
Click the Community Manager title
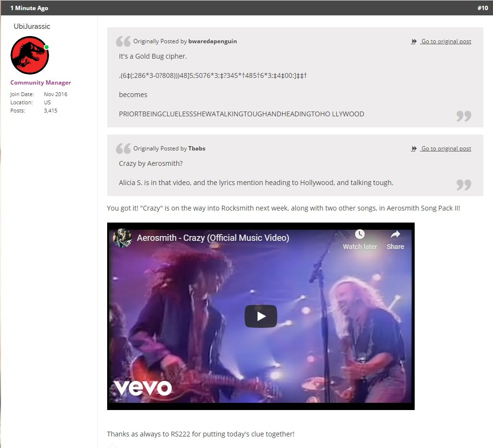pyautogui.click(x=40, y=82)
